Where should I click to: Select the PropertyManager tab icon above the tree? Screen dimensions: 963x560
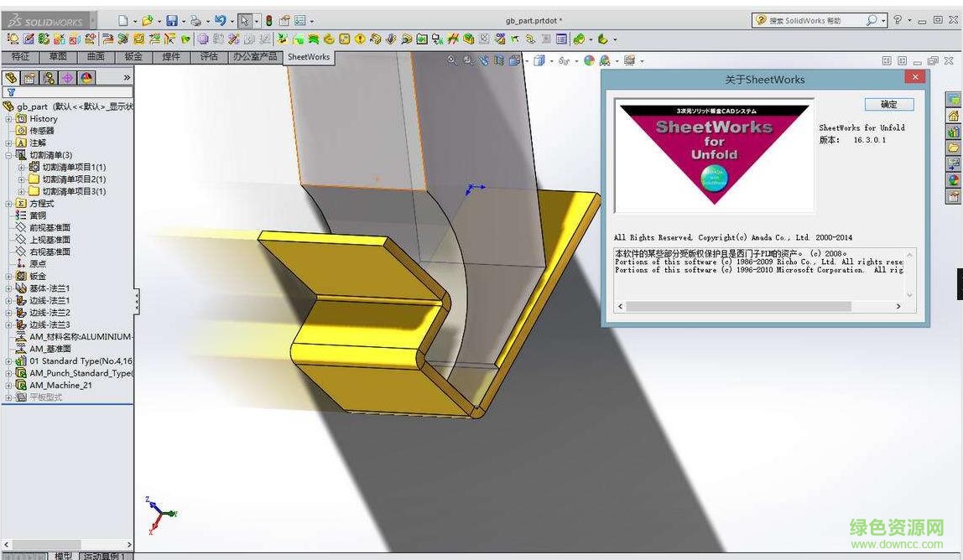point(30,77)
